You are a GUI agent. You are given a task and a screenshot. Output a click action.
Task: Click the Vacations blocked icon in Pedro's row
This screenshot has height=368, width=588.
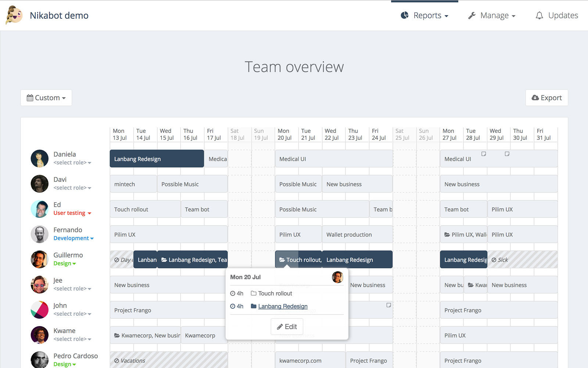pyautogui.click(x=116, y=361)
